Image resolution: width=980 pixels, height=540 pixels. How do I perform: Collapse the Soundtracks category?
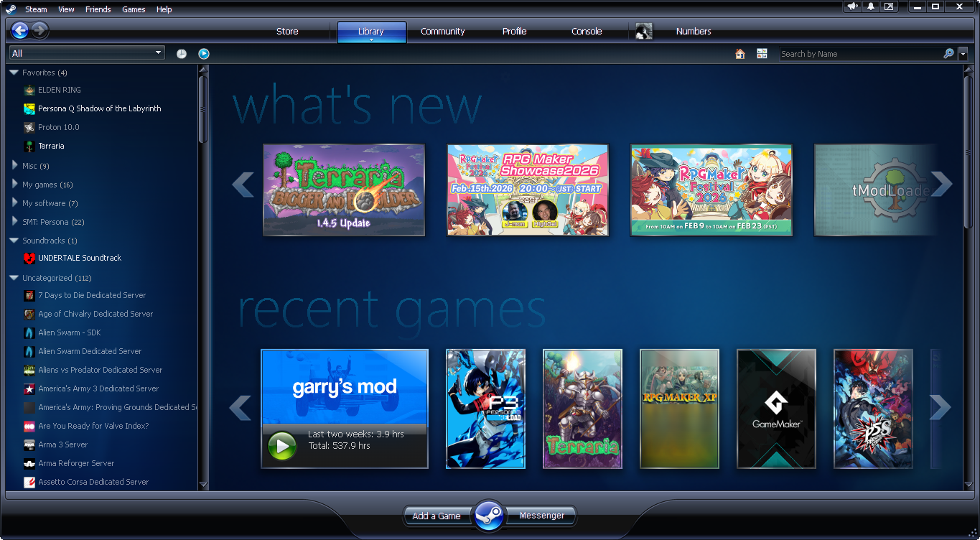14,241
